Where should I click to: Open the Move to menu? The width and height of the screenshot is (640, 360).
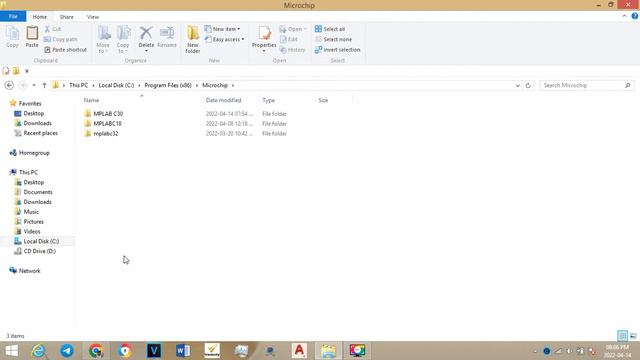point(103,39)
